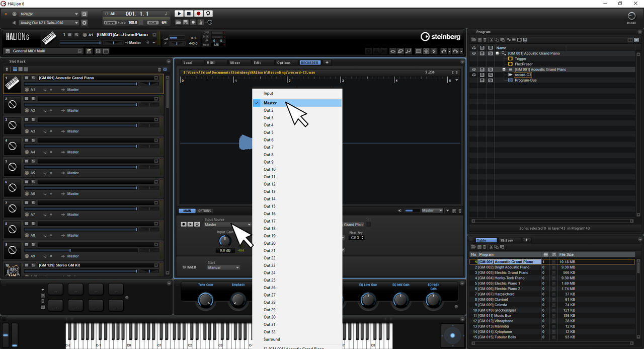Click the Stop button in the top transport bar
The width and height of the screenshot is (644, 349).
pyautogui.click(x=189, y=14)
